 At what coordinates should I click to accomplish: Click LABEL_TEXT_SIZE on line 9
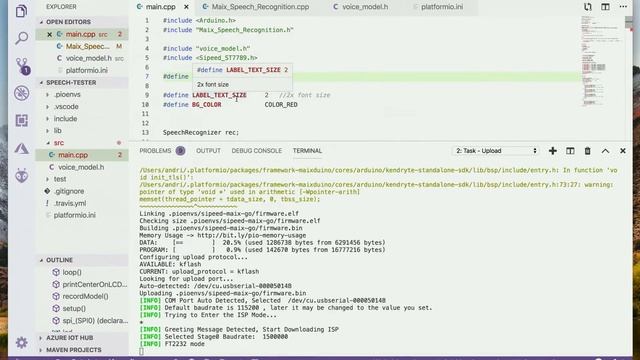pos(219,95)
